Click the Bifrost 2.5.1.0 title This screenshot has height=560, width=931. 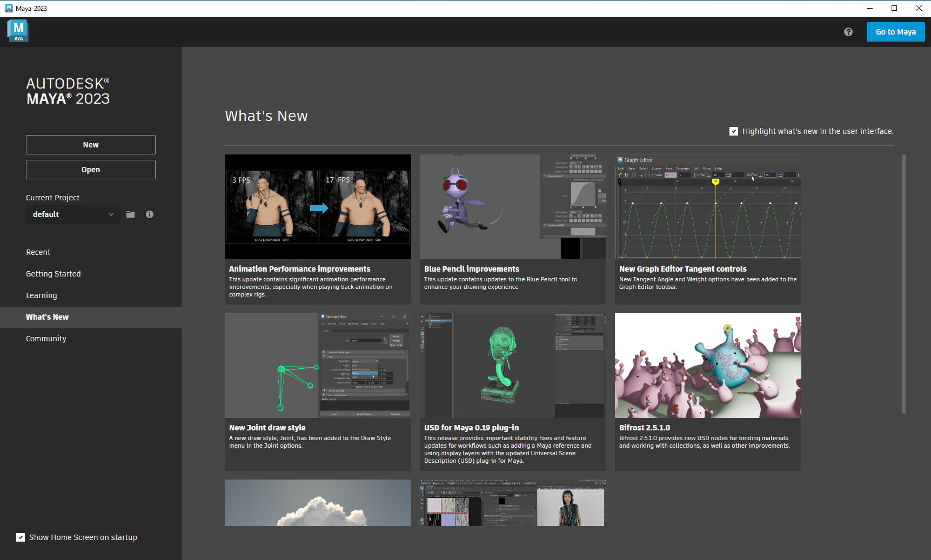[x=644, y=428]
